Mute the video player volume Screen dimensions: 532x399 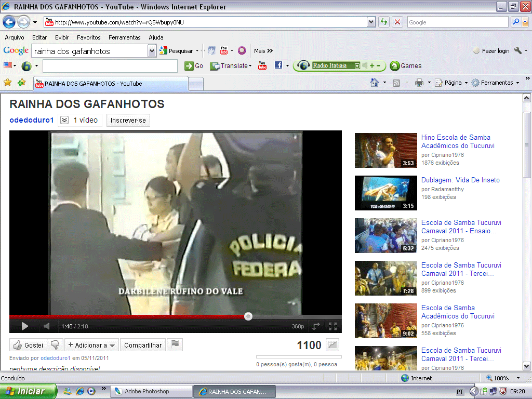[46, 326]
